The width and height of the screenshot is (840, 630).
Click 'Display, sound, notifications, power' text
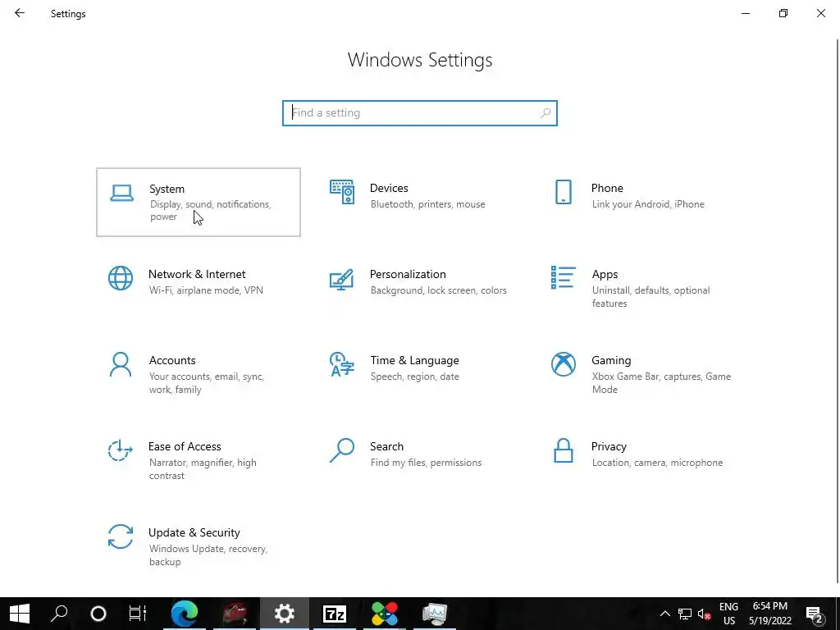[211, 211]
